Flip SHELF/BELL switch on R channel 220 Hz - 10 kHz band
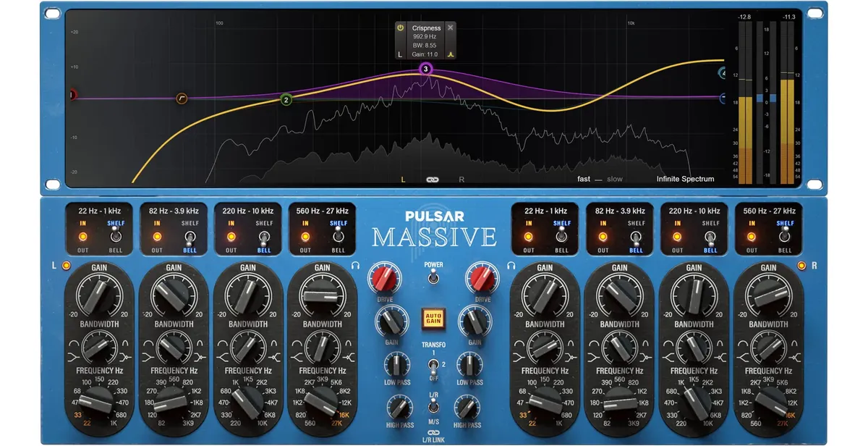 click(711, 237)
